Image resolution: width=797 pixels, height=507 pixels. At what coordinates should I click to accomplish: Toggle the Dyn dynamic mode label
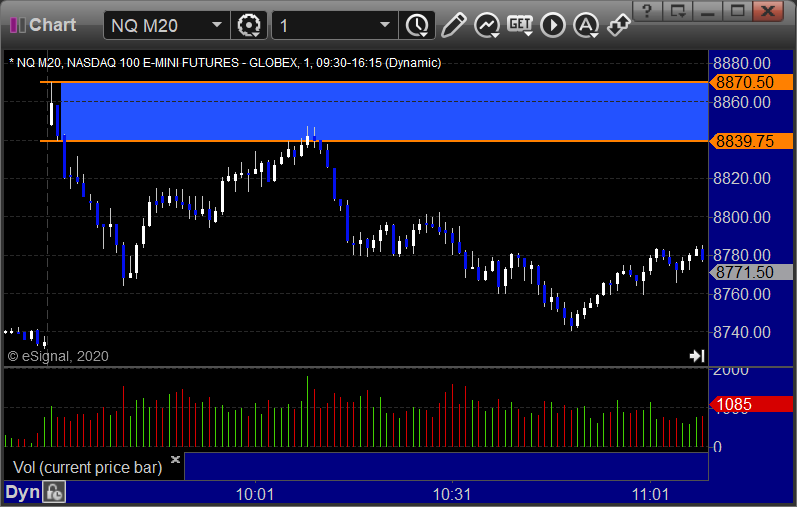22,492
